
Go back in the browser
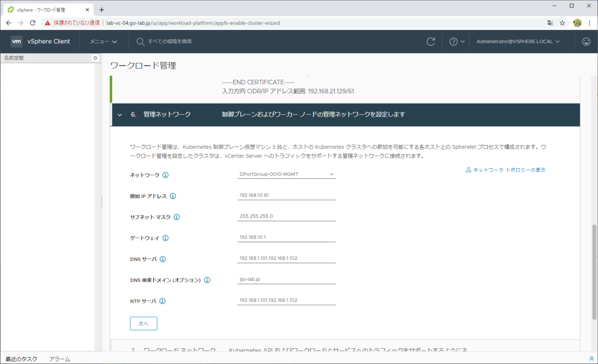pyautogui.click(x=8, y=22)
